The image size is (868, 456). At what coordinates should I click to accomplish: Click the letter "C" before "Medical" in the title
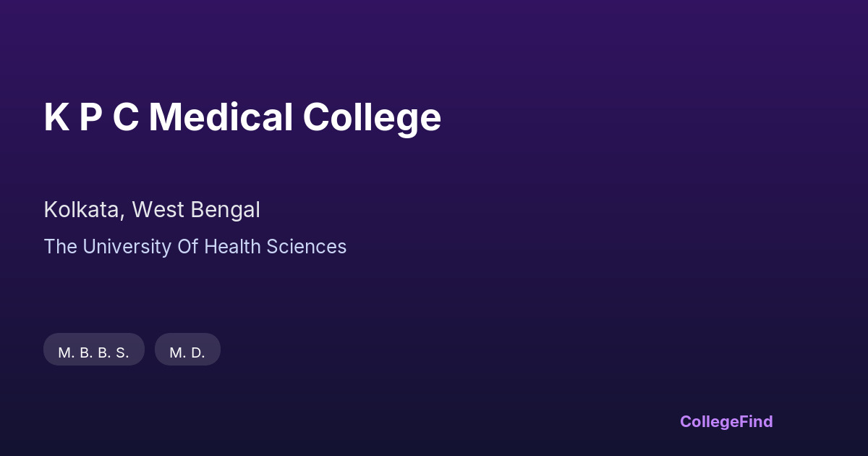125,117
